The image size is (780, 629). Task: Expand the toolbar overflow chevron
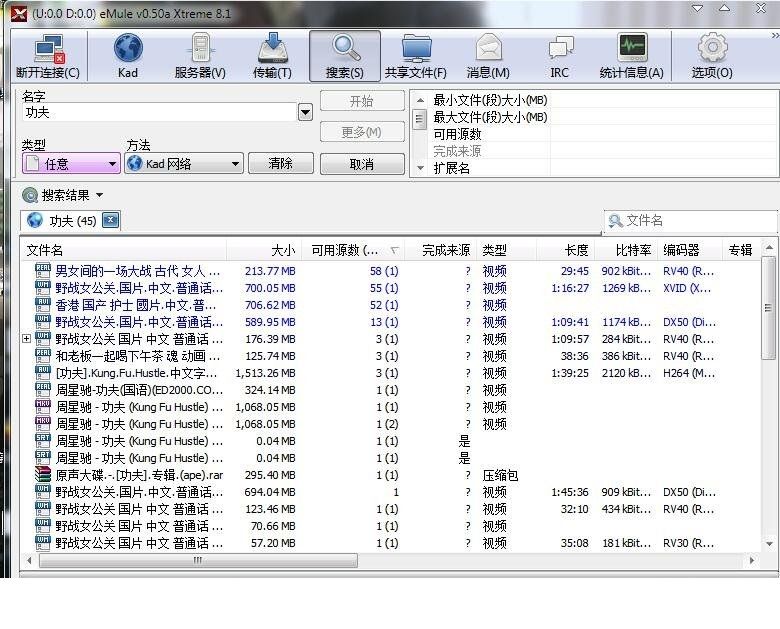(775, 36)
